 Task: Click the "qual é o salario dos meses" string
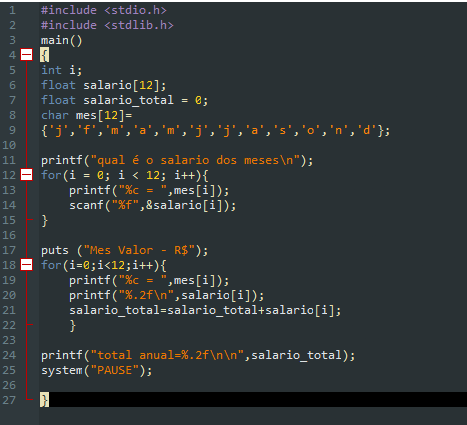click(195, 160)
